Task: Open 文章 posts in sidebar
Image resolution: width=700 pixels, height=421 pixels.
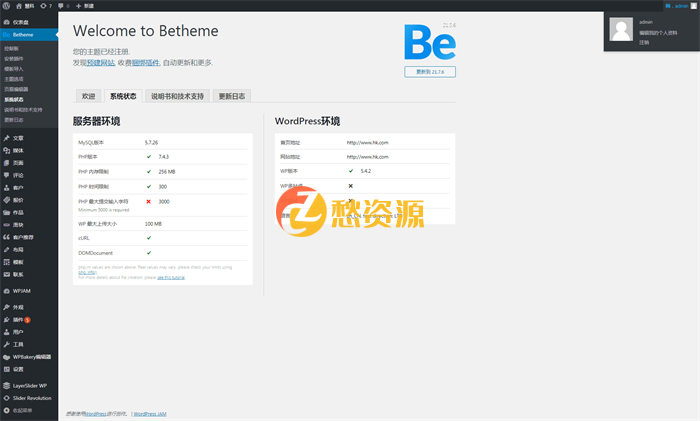Action: (29, 138)
